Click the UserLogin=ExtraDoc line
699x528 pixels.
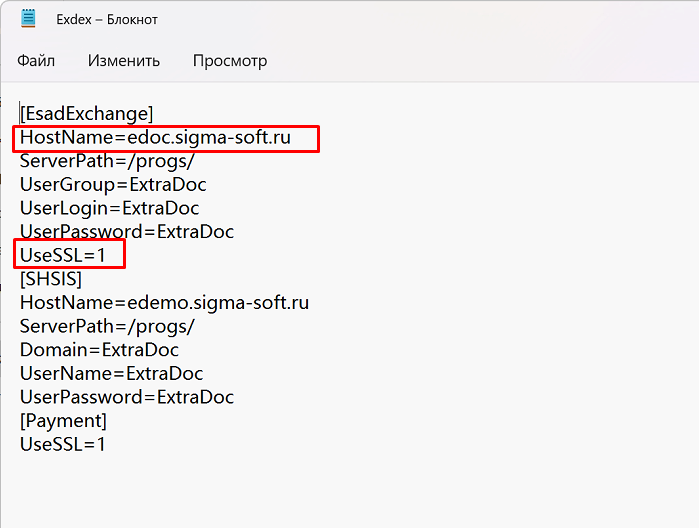pos(110,208)
